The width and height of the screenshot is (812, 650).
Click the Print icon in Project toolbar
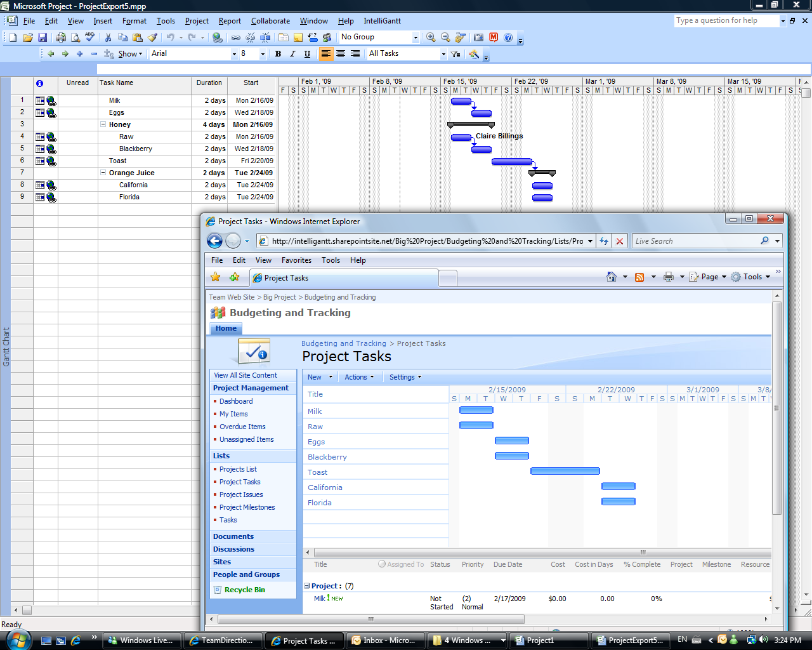[x=61, y=37]
